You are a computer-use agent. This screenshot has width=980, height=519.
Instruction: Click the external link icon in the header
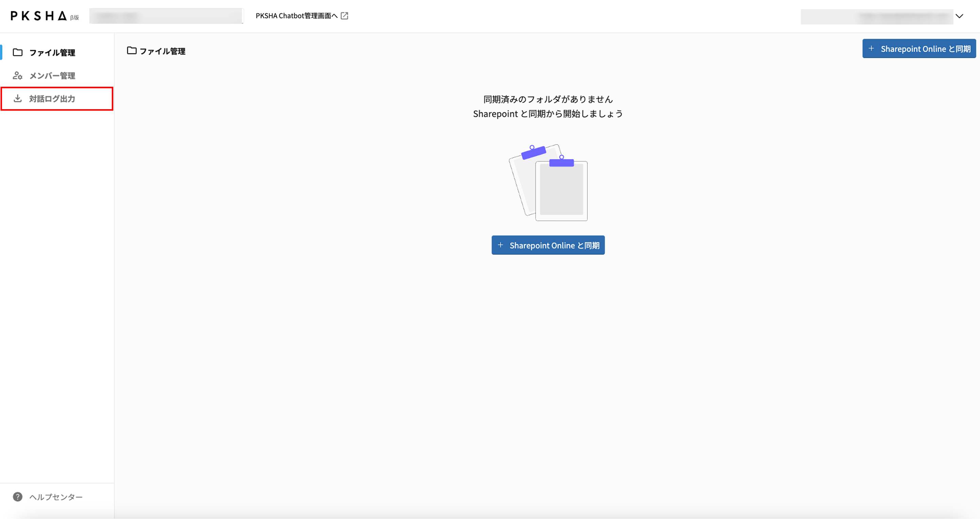click(344, 16)
